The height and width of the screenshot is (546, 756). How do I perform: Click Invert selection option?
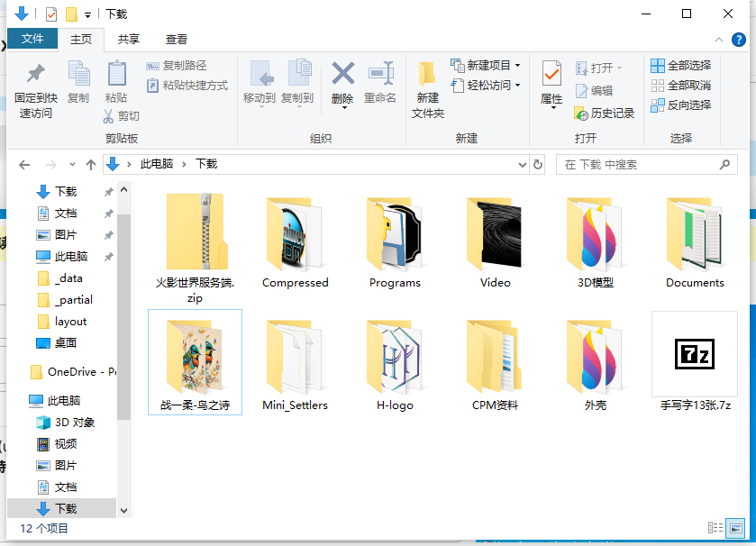pyautogui.click(x=681, y=105)
